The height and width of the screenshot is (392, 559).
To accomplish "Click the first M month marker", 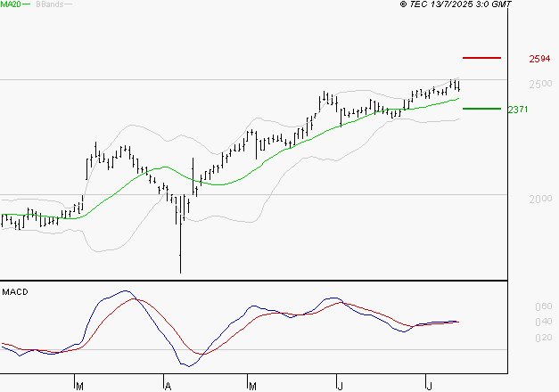I will [80, 387].
